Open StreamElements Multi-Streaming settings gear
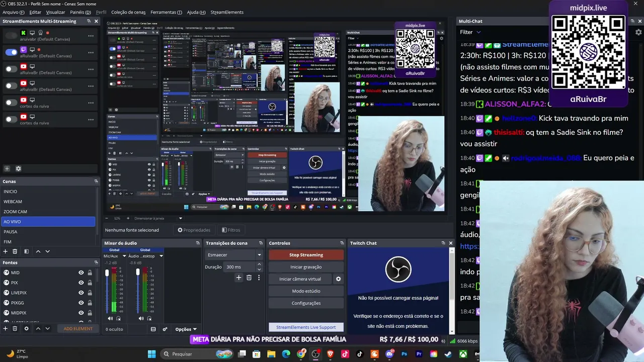Image resolution: width=644 pixels, height=362 pixels. 19,169
